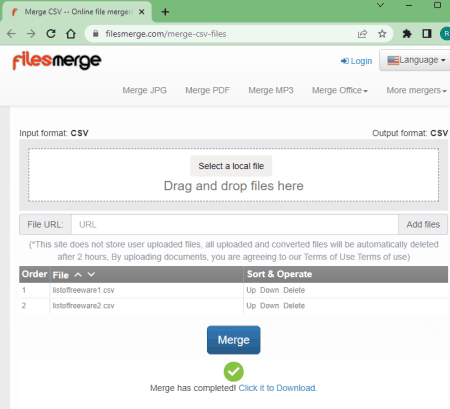Open the Merge PDF menu item
Screen dimensions: 450x409
pyautogui.click(x=207, y=90)
